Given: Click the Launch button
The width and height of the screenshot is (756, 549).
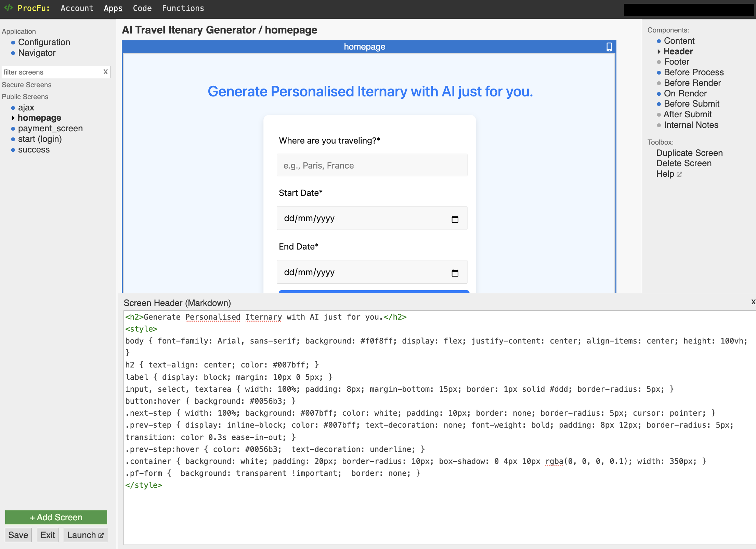Looking at the screenshot, I should coord(85,535).
